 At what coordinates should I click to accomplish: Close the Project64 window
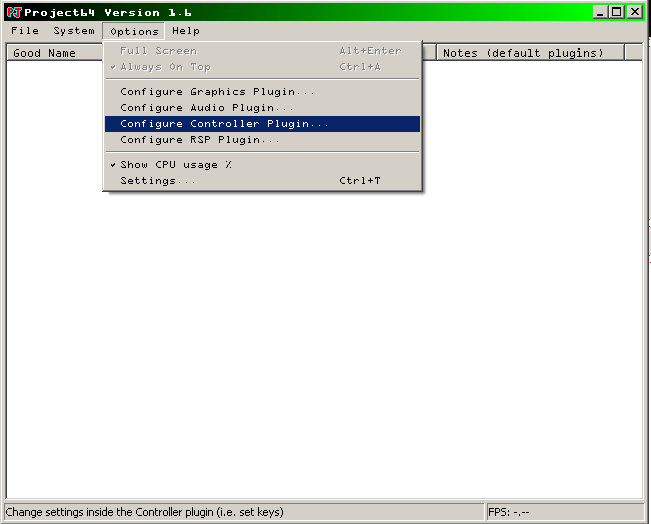(x=635, y=12)
